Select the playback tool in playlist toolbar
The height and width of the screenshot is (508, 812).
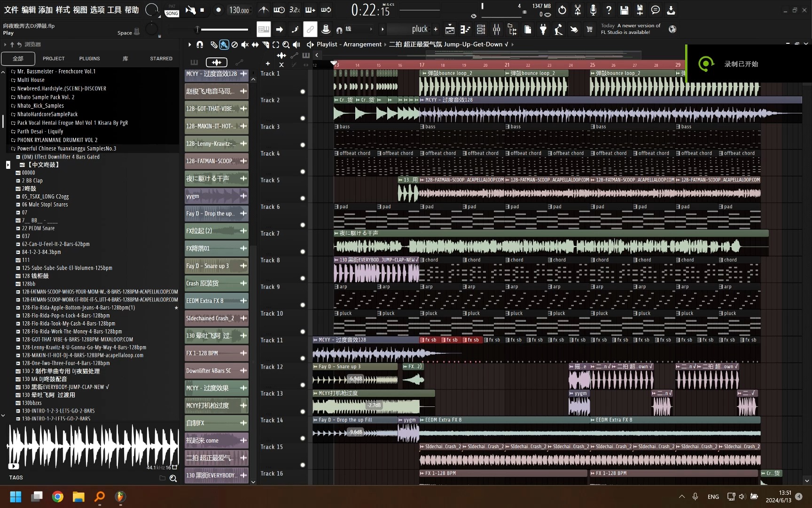click(297, 45)
